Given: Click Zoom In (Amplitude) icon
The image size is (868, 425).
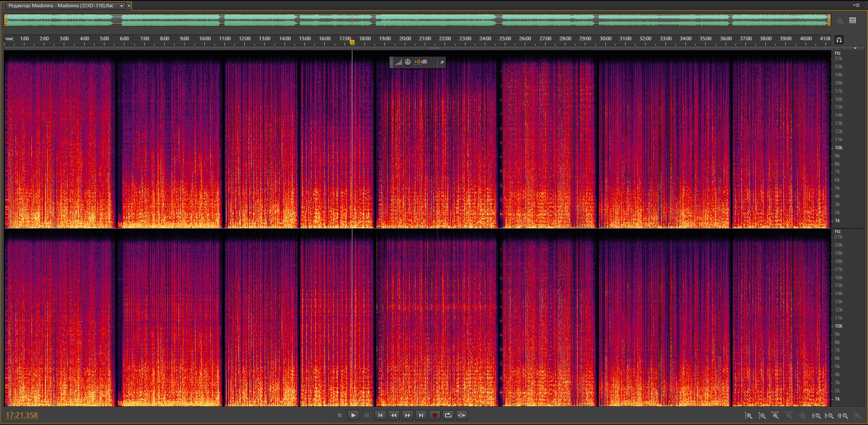Looking at the screenshot, I should click(x=749, y=415).
